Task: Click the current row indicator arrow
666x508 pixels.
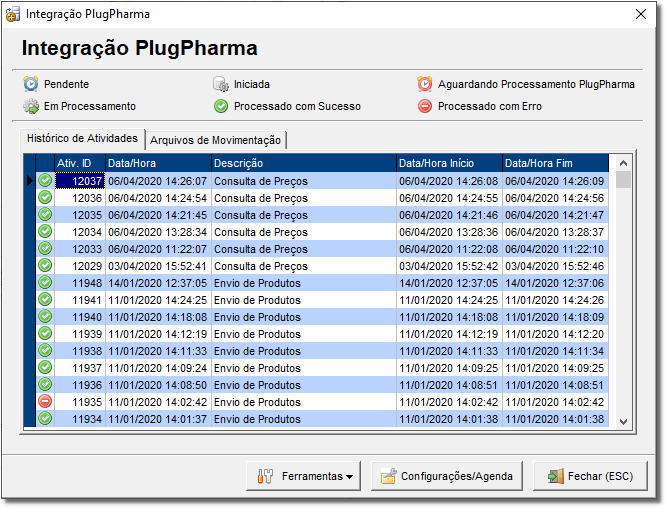Action: tap(29, 181)
